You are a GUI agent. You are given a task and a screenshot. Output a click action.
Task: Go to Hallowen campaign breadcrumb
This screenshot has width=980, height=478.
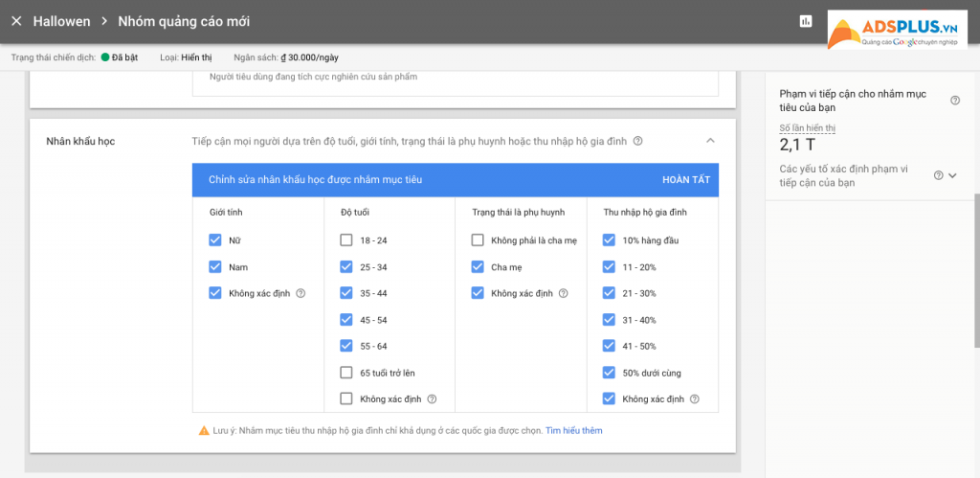click(61, 21)
